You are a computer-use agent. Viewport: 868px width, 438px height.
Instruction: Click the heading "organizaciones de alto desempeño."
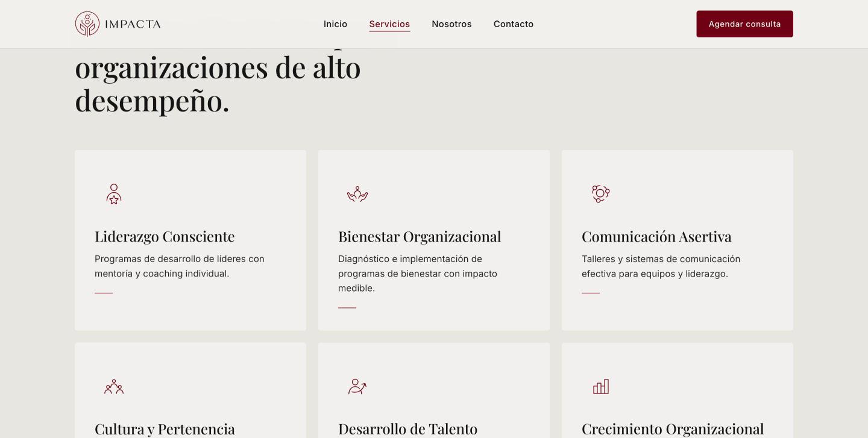point(218,83)
